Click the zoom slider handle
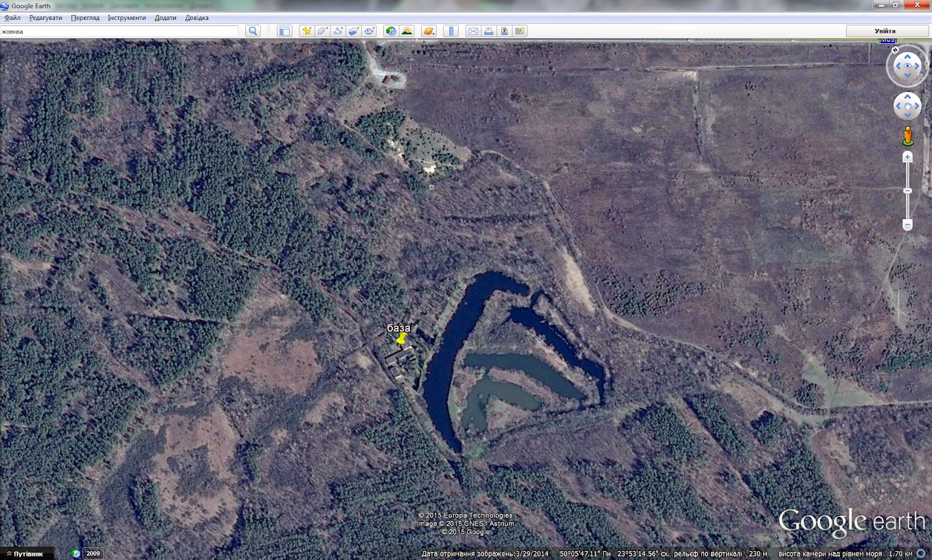 (x=907, y=191)
